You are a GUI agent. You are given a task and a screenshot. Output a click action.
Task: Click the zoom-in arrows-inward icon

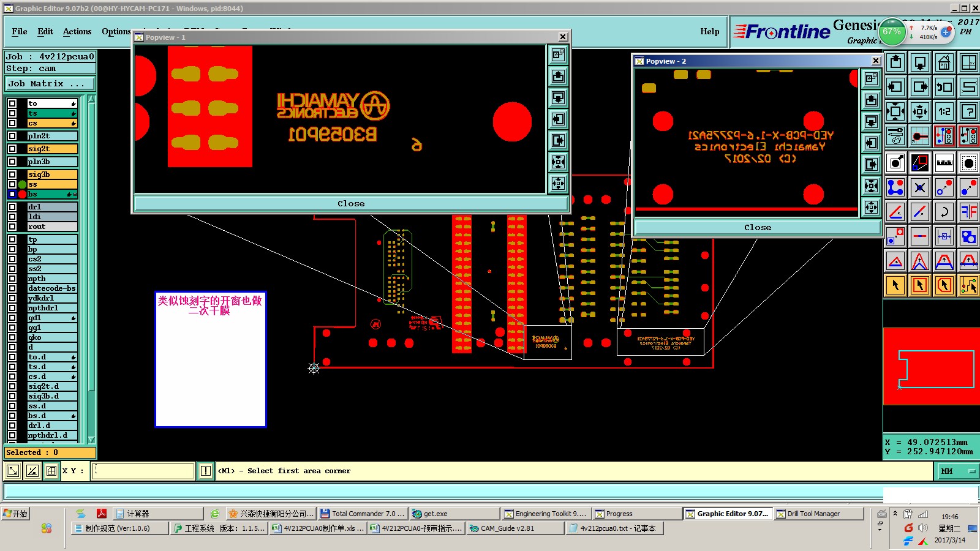click(895, 111)
